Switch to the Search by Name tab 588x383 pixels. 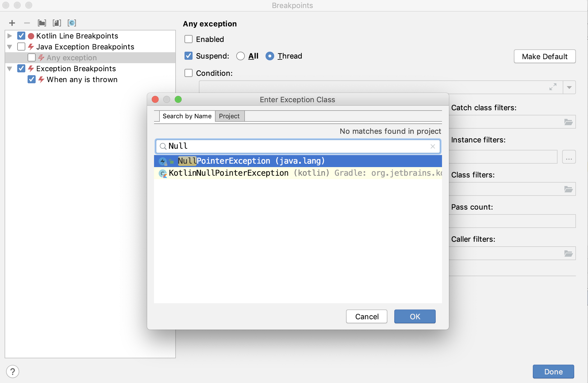click(x=187, y=116)
